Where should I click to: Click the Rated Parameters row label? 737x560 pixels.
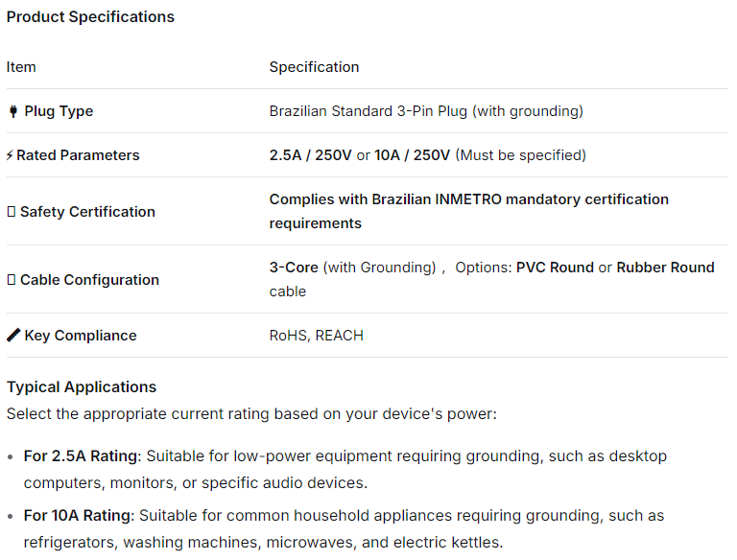pos(78,155)
